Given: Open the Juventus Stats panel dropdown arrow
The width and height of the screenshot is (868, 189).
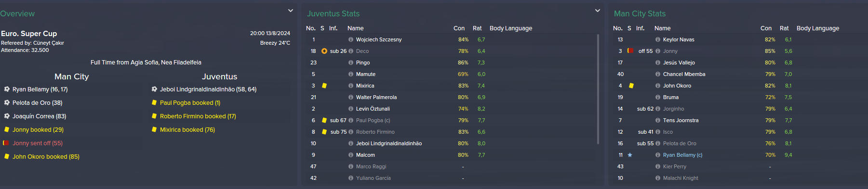Looking at the screenshot, I should (x=598, y=11).
